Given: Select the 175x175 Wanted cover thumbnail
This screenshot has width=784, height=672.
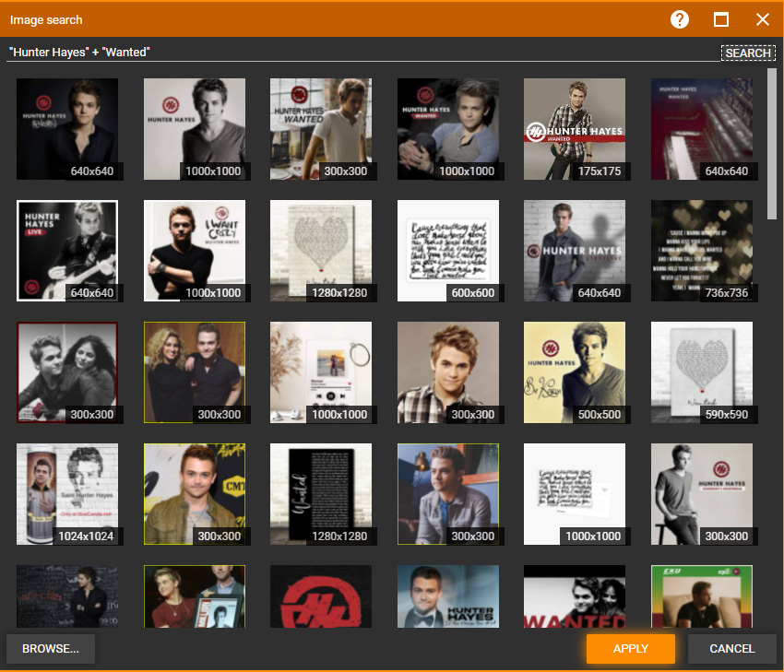Looking at the screenshot, I should click(x=575, y=128).
